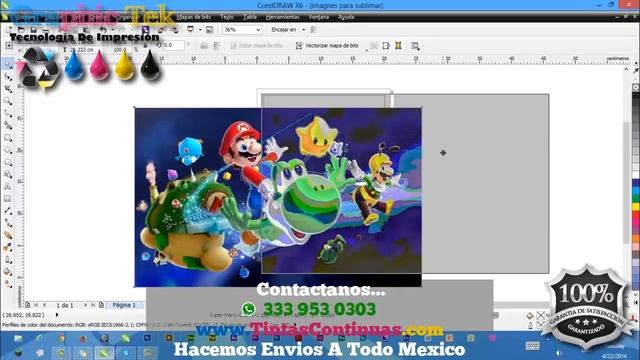Select the Ellipse tool in the toolbox
This screenshot has height=360, width=640.
click(x=8, y=150)
